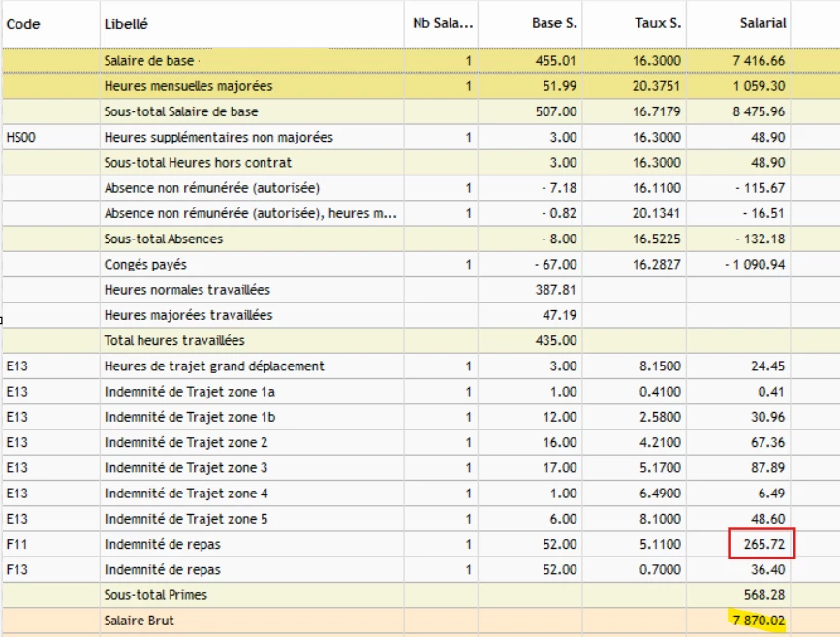Click the 507.00 base subtotal
The image size is (840, 637).
point(556,111)
